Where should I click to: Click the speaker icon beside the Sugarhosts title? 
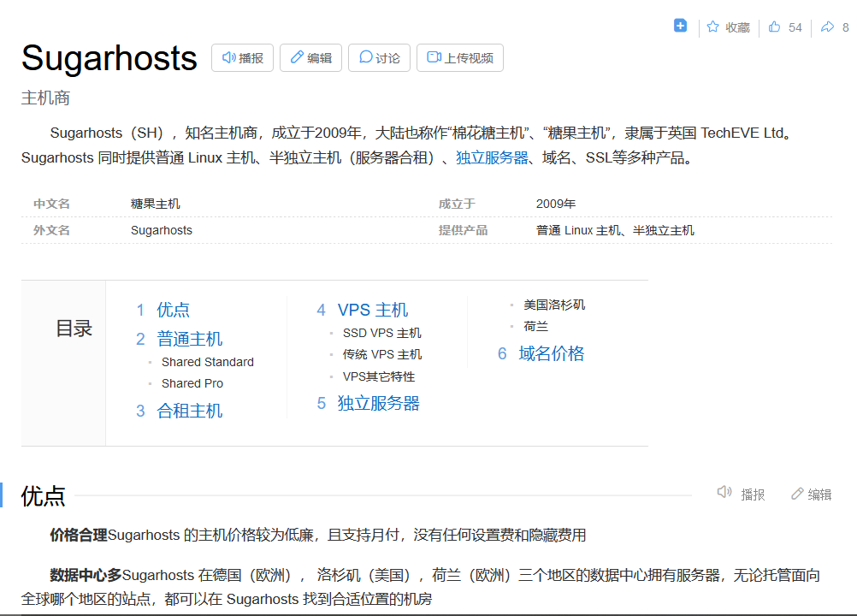[229, 57]
